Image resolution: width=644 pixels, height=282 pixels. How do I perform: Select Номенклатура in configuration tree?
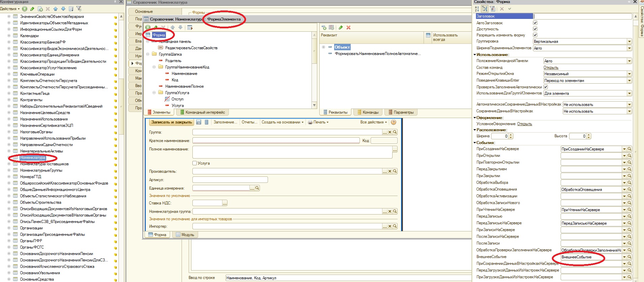click(x=32, y=158)
